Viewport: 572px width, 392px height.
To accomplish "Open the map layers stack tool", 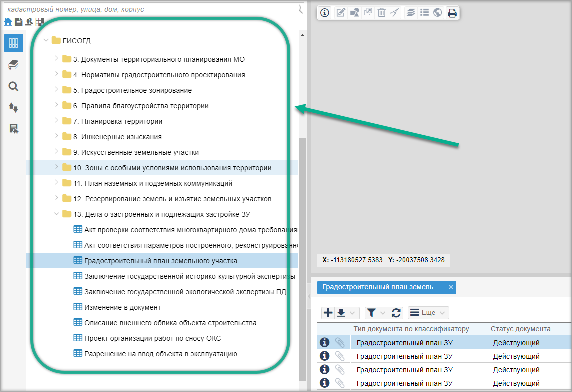I will click(411, 13).
